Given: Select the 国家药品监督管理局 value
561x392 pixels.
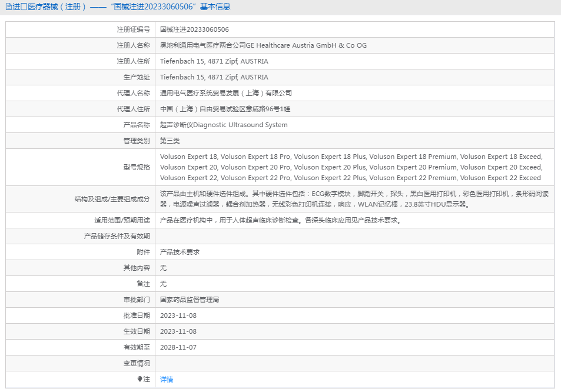Looking at the screenshot, I should 190,300.
